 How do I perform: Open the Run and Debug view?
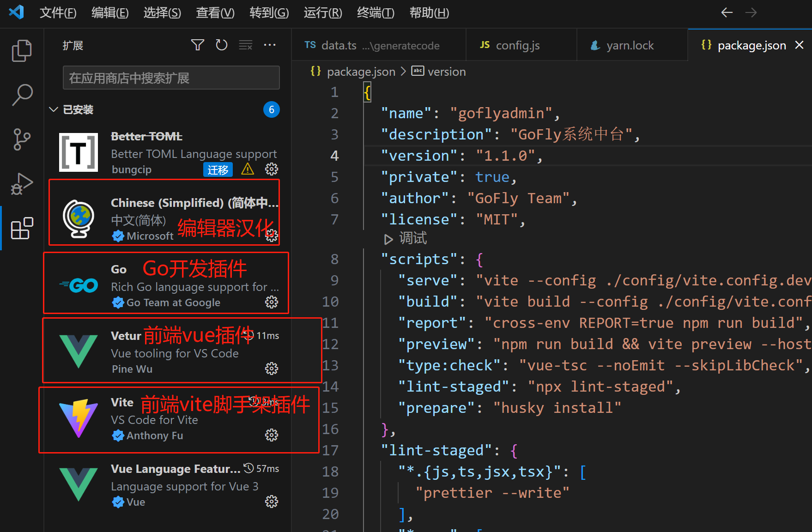(x=21, y=184)
